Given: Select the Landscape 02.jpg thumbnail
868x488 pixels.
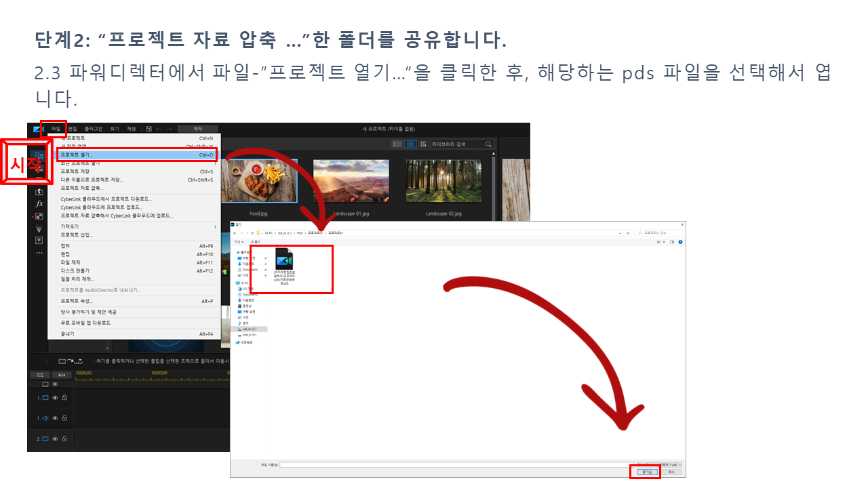Looking at the screenshot, I should pyautogui.click(x=443, y=181).
